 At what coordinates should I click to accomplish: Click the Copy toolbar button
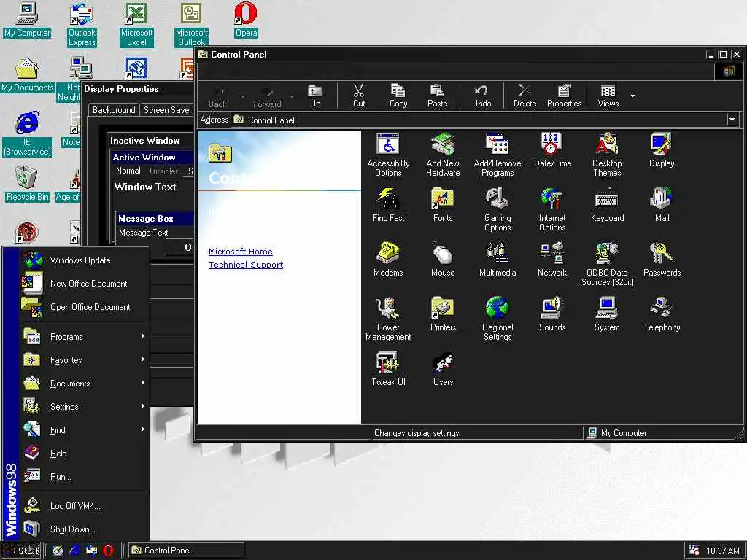(x=398, y=96)
